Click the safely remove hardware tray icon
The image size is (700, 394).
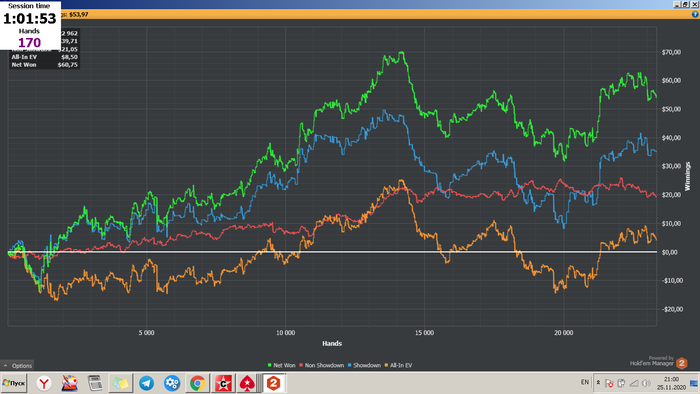click(621, 383)
